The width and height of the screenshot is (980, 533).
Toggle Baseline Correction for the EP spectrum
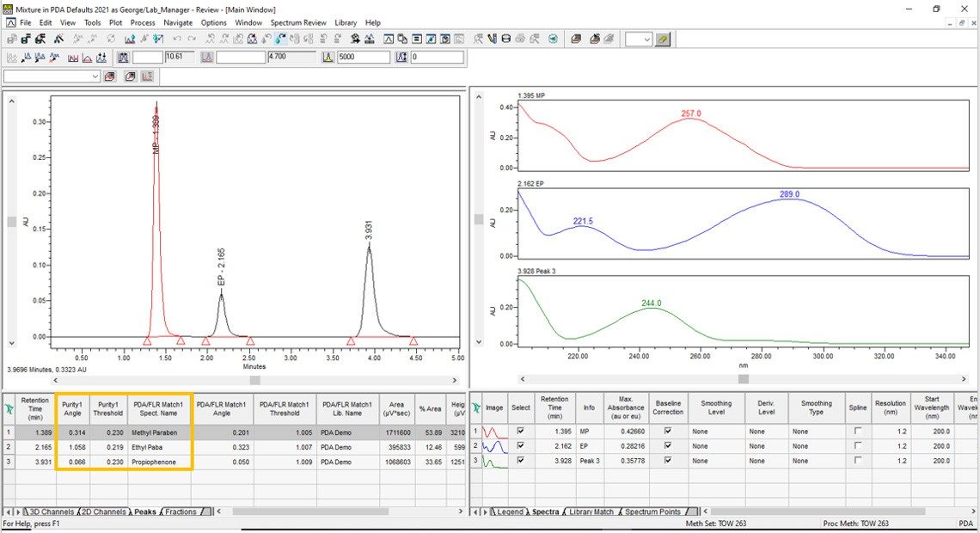(x=668, y=446)
